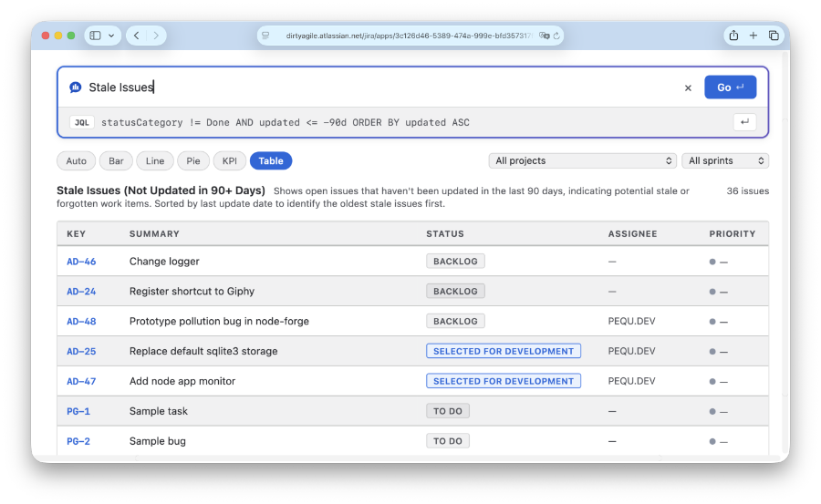This screenshot has height=504, width=821.
Task: Click TO DO status of Sample bug
Action: [x=448, y=441]
